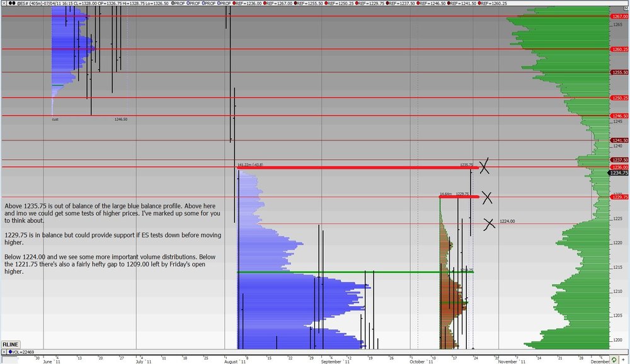This screenshot has width=630, height=364.
Task: Click the November '11 label on time axis
Action: (x=512, y=361)
